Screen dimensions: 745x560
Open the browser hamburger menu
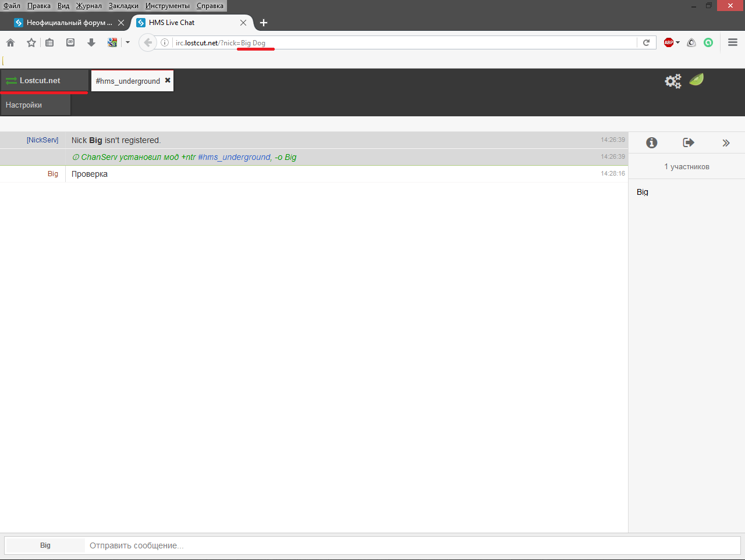click(733, 42)
